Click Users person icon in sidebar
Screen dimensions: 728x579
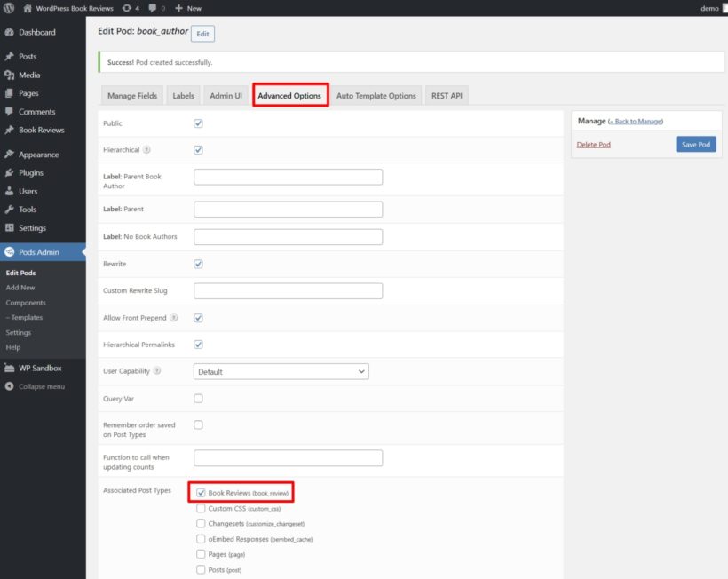[9, 191]
